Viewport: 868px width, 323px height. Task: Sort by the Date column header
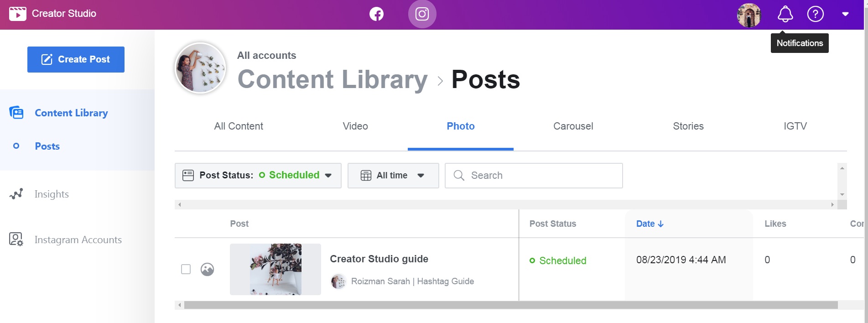tap(650, 224)
